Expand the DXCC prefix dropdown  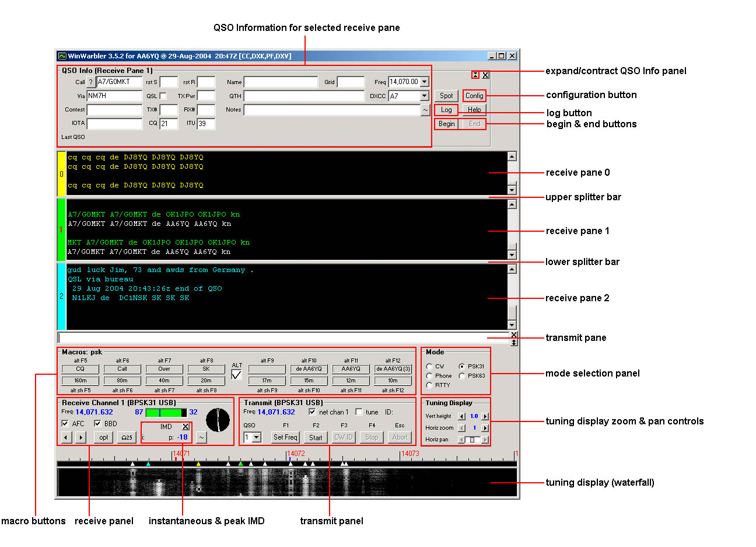[x=425, y=96]
